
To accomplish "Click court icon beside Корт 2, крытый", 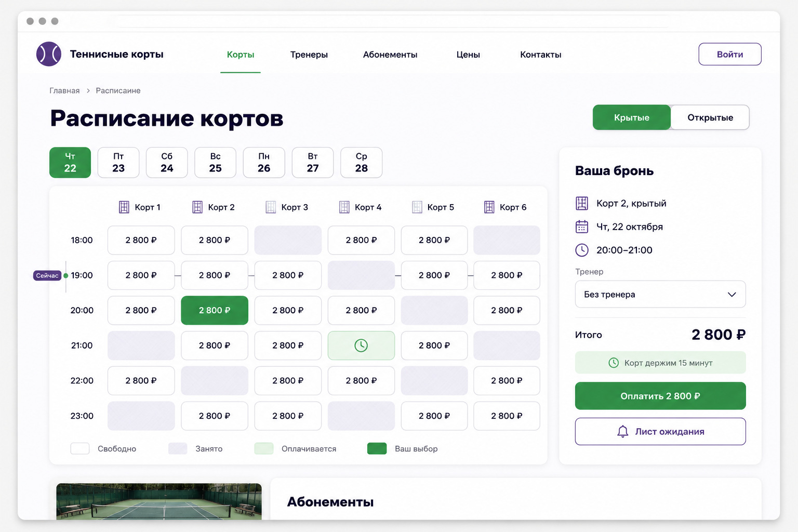I will (582, 203).
